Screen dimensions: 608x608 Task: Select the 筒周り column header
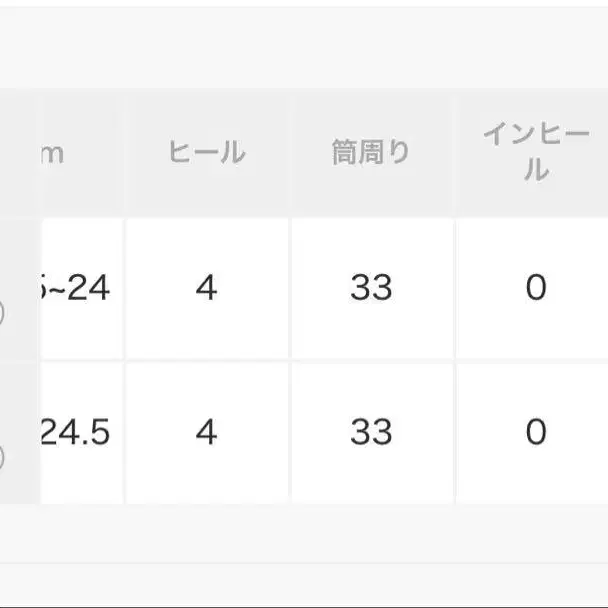coord(371,153)
